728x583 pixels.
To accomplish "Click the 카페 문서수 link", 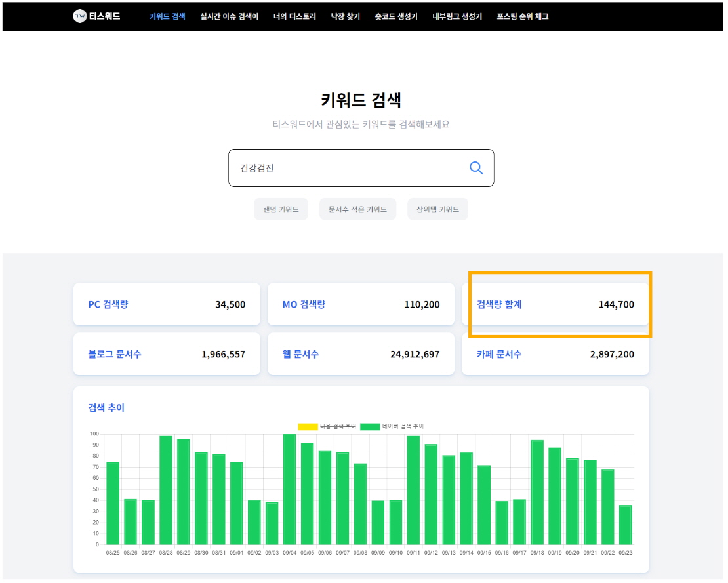I will (498, 353).
